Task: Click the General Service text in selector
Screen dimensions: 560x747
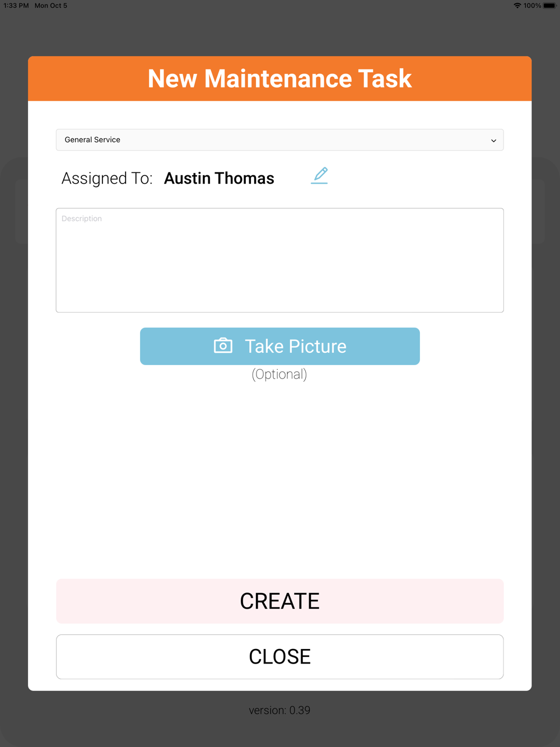Action: pos(92,140)
